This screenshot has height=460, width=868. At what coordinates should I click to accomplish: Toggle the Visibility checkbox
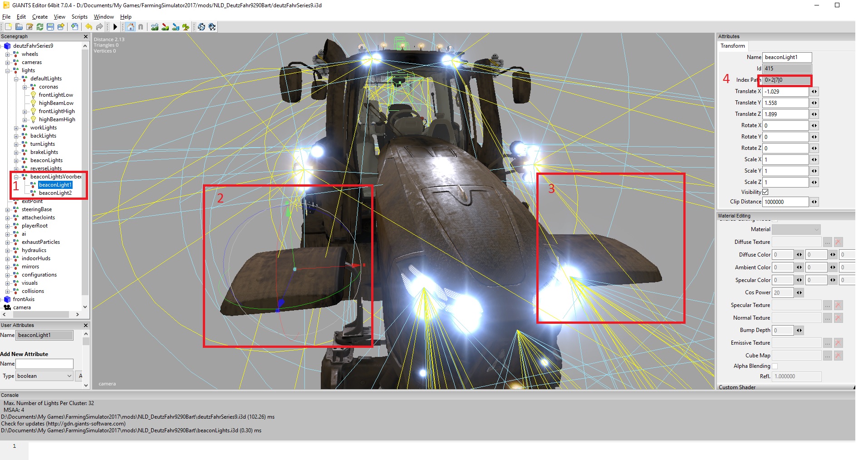pyautogui.click(x=765, y=192)
